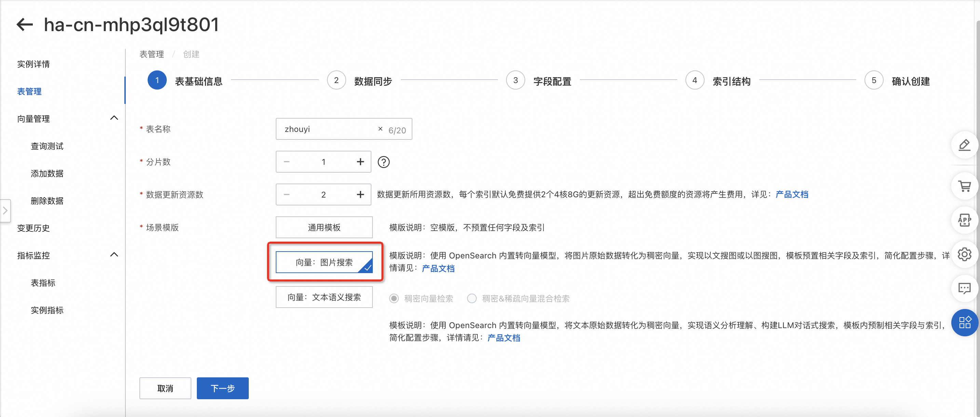
Task: Open 变更历史 in the sidebar
Action: coord(33,228)
